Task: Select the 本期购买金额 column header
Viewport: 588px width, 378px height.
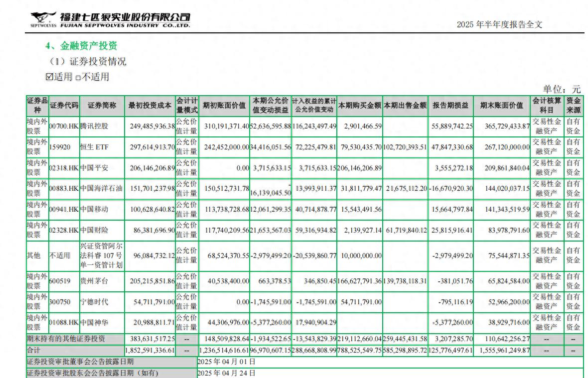Action: [x=360, y=106]
